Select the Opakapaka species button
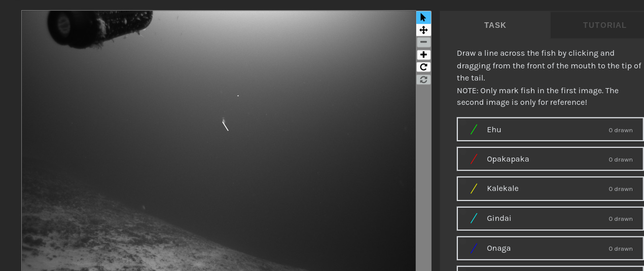This screenshot has height=271, width=644. click(x=550, y=159)
